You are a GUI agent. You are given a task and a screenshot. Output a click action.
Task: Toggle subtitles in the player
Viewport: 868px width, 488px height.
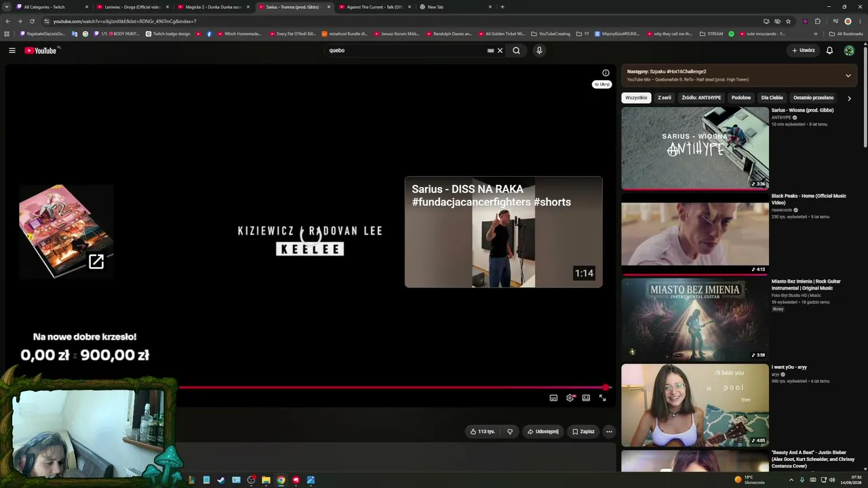[553, 398]
